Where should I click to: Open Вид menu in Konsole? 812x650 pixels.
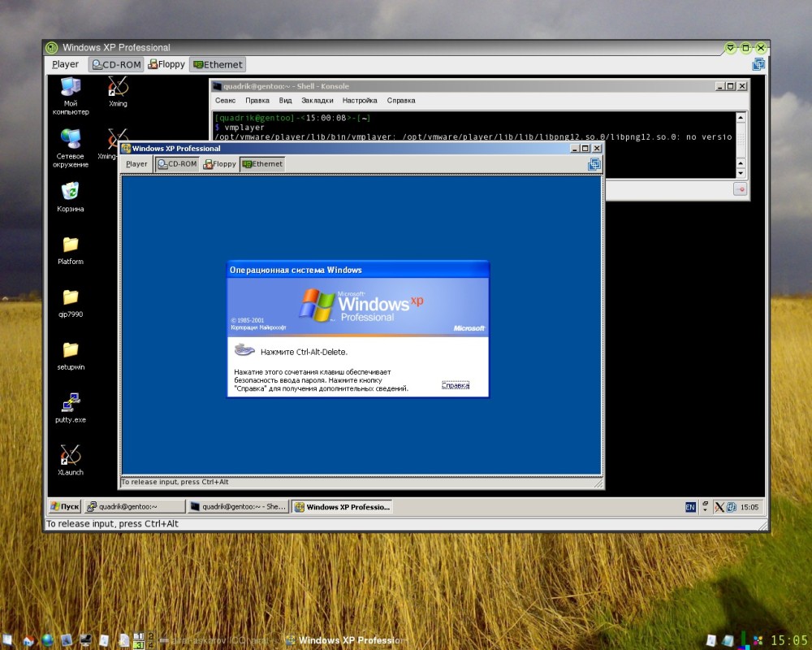(x=285, y=101)
